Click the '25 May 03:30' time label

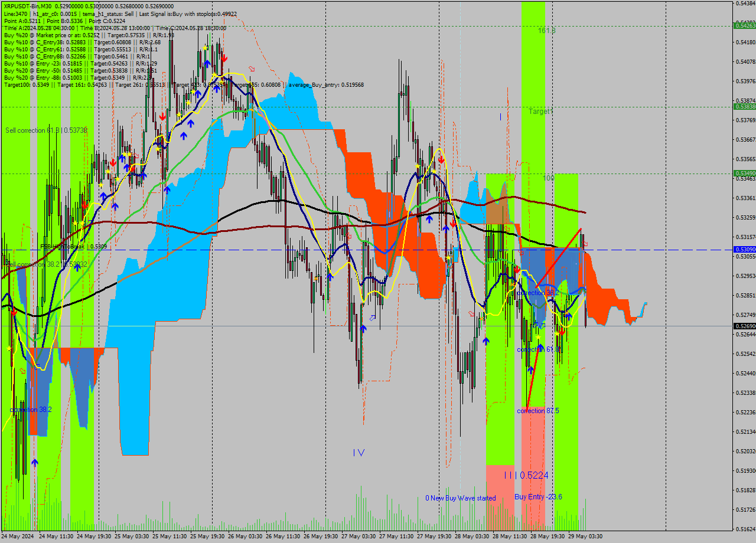(132, 537)
